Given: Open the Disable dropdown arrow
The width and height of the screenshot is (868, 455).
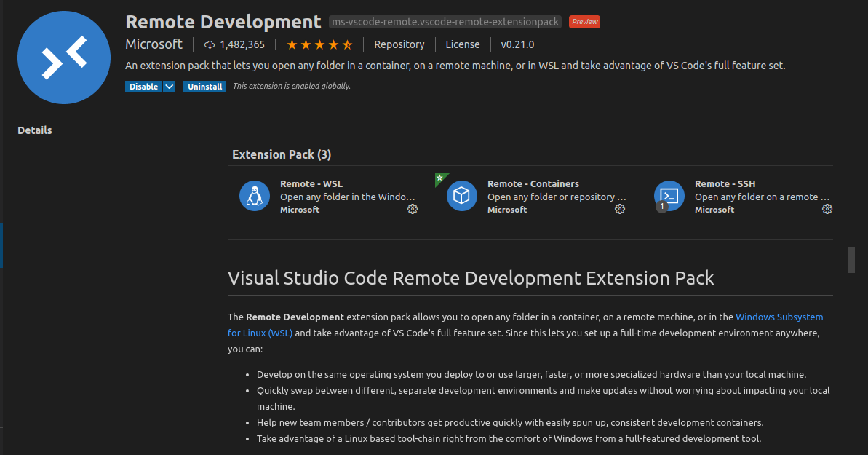Looking at the screenshot, I should coord(169,87).
